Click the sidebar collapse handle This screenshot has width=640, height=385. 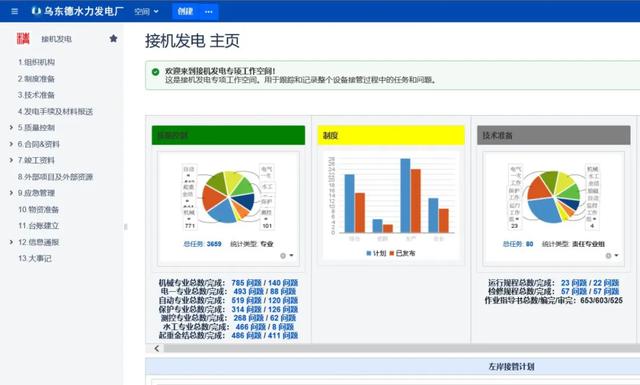coord(125,227)
